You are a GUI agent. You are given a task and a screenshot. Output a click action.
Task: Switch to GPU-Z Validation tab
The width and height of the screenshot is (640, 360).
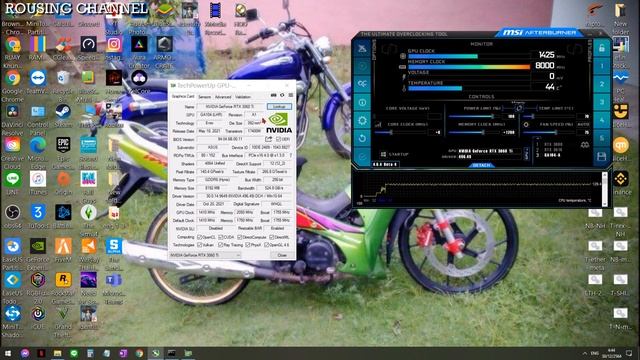[243, 97]
